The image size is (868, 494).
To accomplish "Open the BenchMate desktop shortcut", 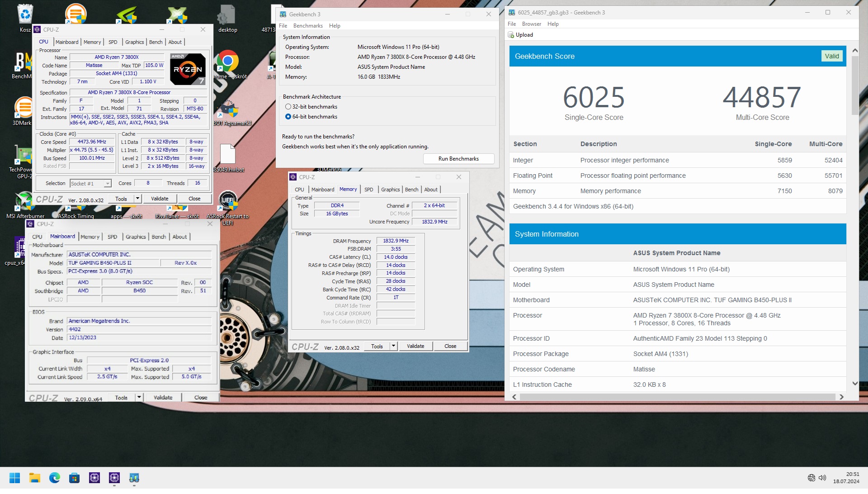I will (23, 64).
